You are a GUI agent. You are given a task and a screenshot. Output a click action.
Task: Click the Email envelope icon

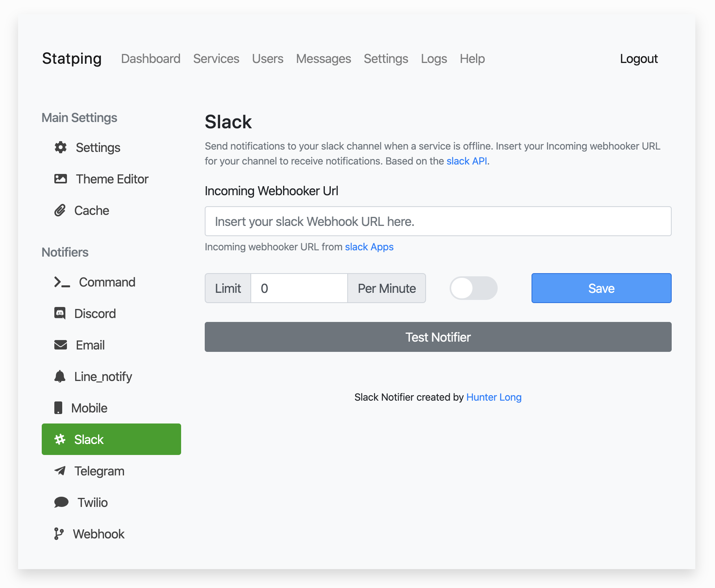[61, 345]
